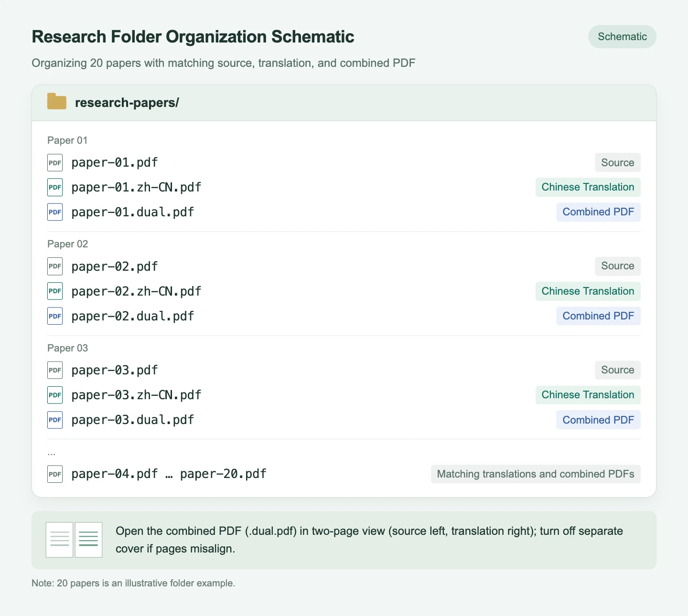Click the two-page view illustration icon
The image size is (688, 616).
pos(74,540)
